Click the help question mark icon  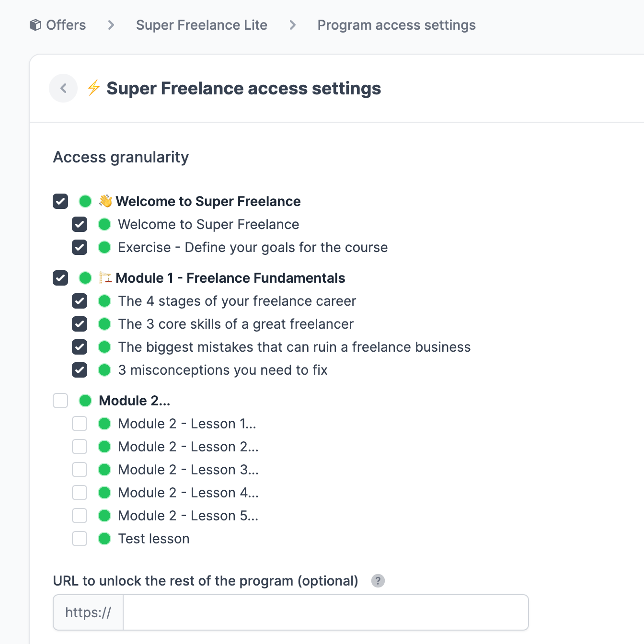pos(378,581)
